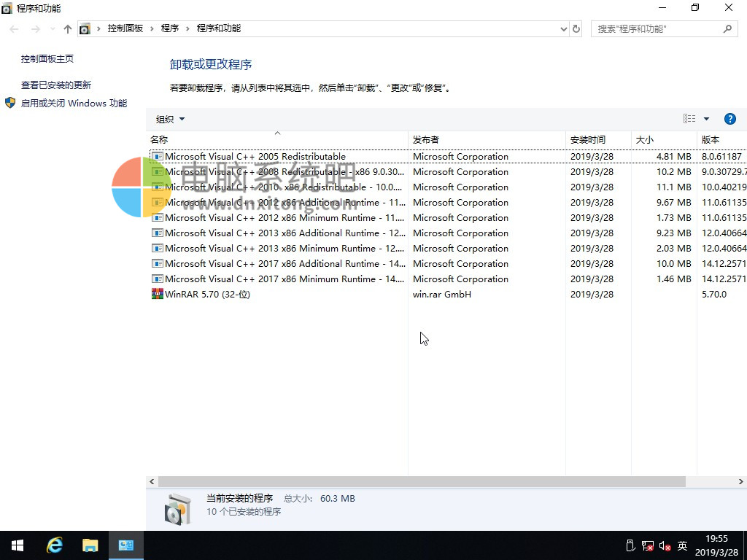Click the USB safely remove tray icon
Image resolution: width=747 pixels, height=560 pixels.
tap(630, 545)
